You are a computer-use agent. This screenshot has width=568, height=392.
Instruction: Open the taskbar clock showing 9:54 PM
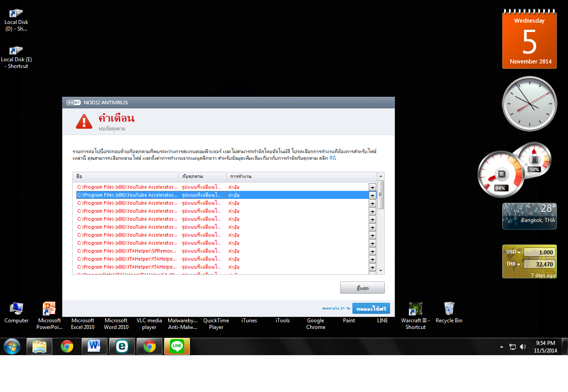click(545, 347)
